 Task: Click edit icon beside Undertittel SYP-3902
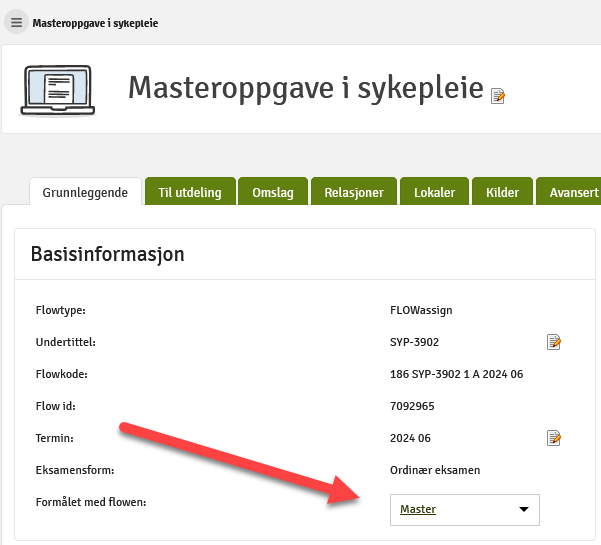[x=554, y=342]
